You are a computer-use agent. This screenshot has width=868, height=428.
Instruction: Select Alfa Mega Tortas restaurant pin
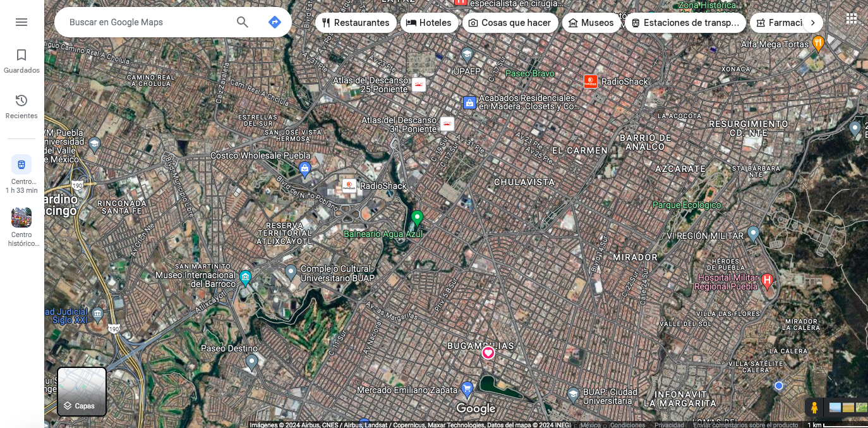(818, 44)
